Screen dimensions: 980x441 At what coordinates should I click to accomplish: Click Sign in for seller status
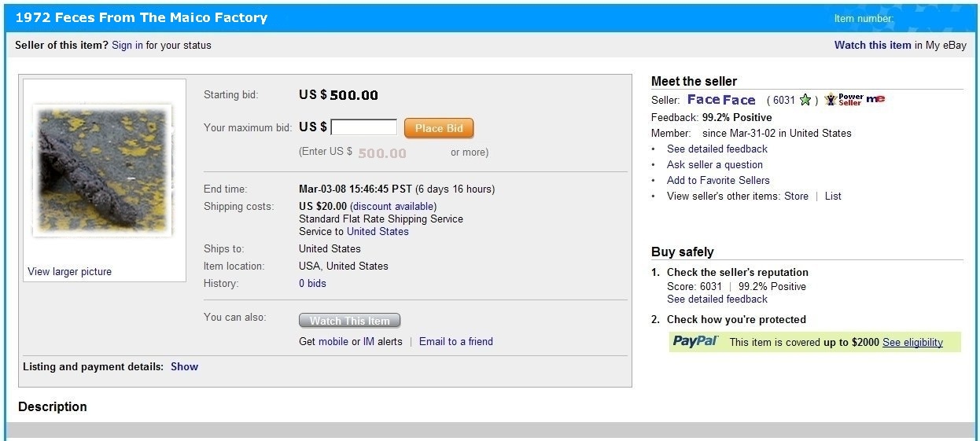127,45
